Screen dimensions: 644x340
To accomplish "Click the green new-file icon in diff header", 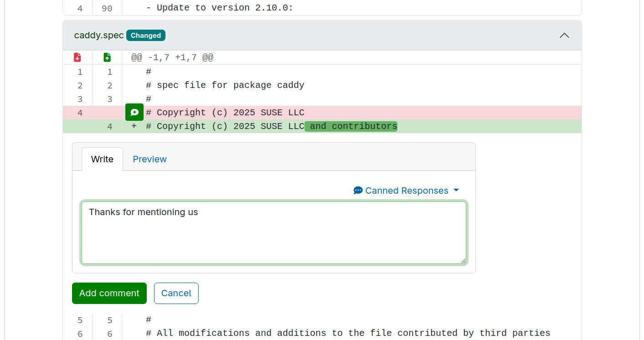I will 107,57.
